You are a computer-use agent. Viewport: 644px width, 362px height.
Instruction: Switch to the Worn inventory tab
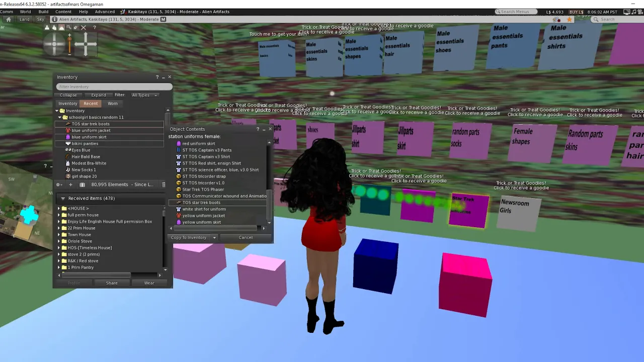(113, 104)
